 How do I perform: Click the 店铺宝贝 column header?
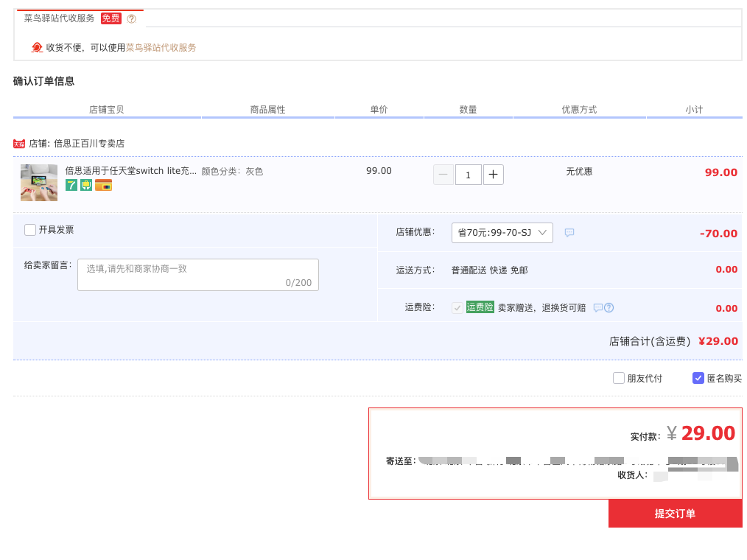tap(107, 110)
